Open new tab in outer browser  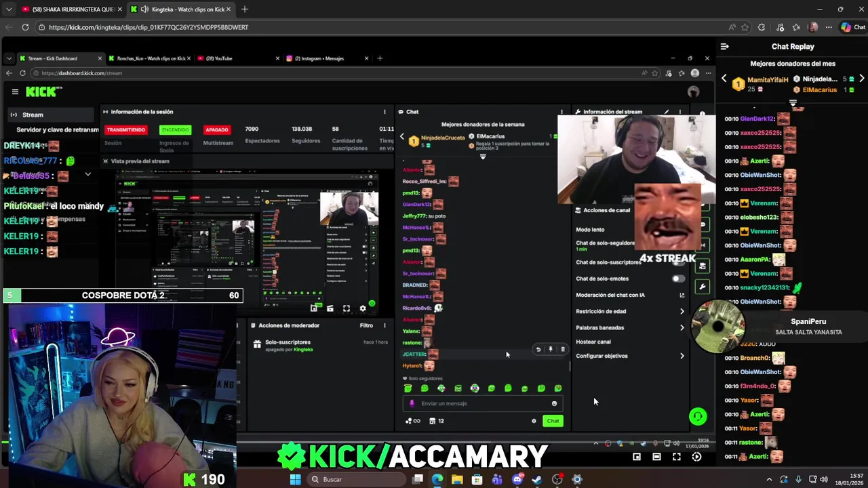pos(245,9)
